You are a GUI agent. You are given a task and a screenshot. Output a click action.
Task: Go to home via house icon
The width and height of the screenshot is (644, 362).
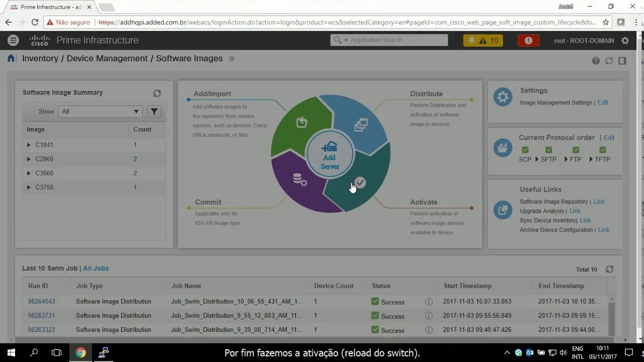[x=11, y=58]
